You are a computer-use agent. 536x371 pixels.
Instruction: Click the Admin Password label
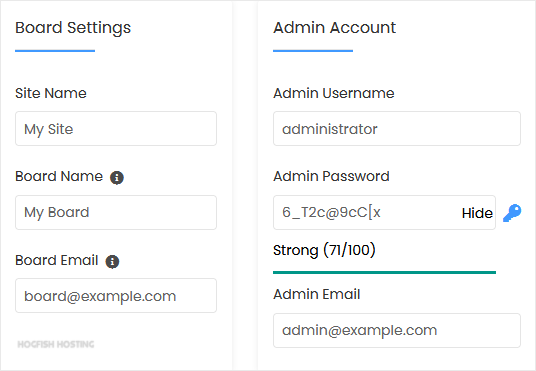(331, 176)
